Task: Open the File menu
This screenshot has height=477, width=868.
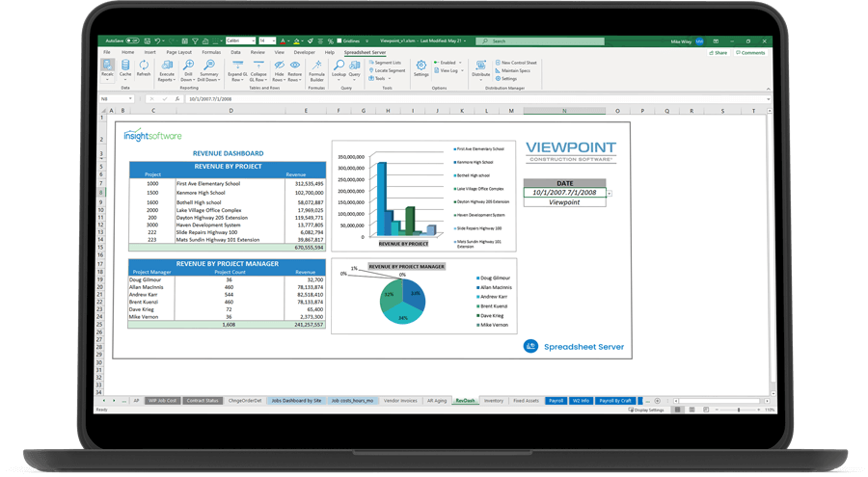Action: (107, 52)
